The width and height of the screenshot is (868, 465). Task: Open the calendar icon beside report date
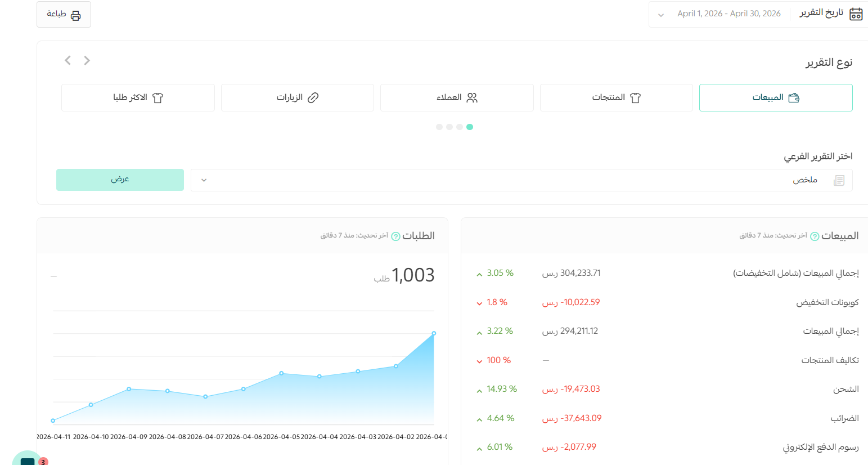coord(856,14)
